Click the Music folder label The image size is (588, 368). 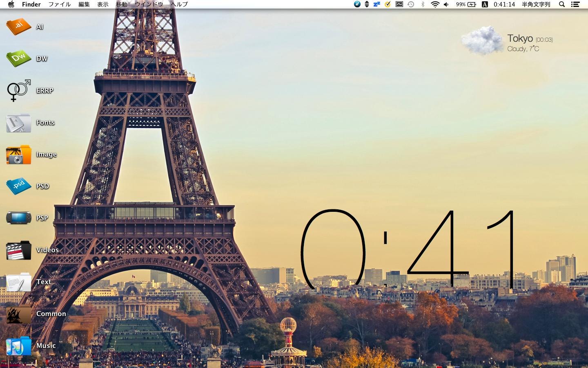click(x=46, y=346)
